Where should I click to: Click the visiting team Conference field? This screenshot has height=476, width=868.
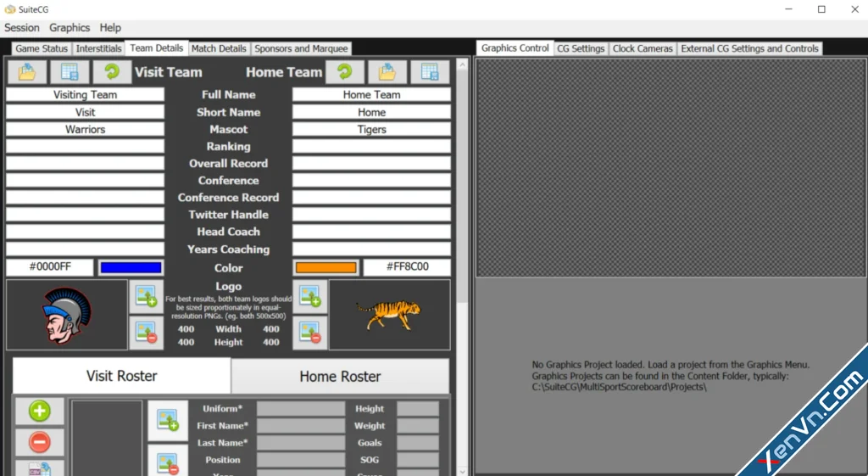point(86,181)
